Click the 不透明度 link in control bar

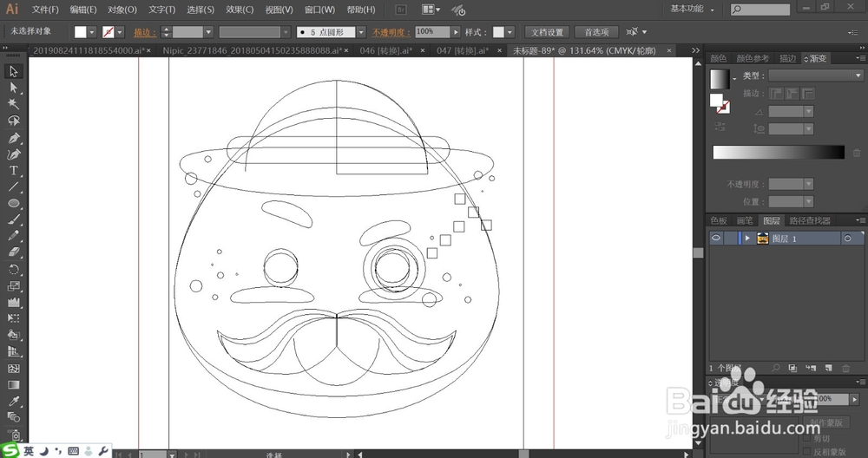391,32
